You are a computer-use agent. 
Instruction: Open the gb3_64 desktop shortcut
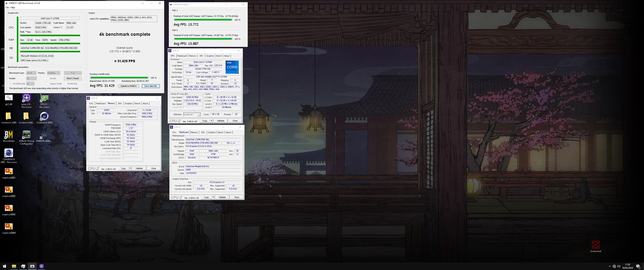point(9,99)
